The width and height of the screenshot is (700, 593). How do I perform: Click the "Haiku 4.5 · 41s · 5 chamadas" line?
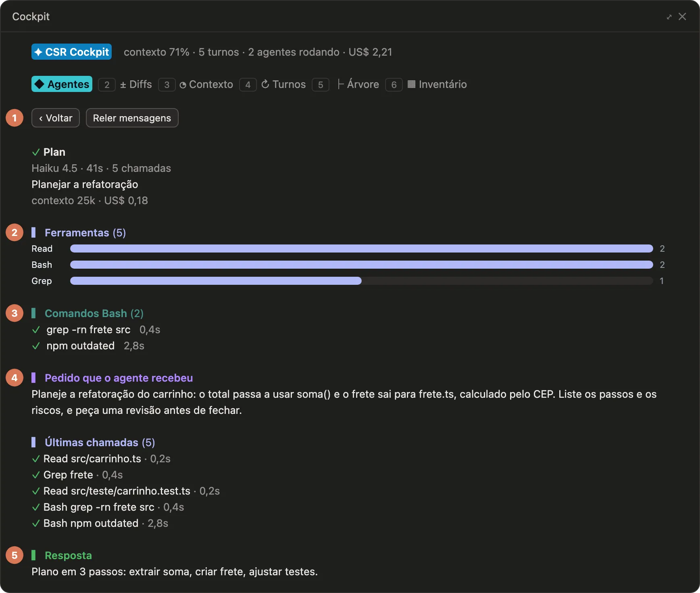101,168
